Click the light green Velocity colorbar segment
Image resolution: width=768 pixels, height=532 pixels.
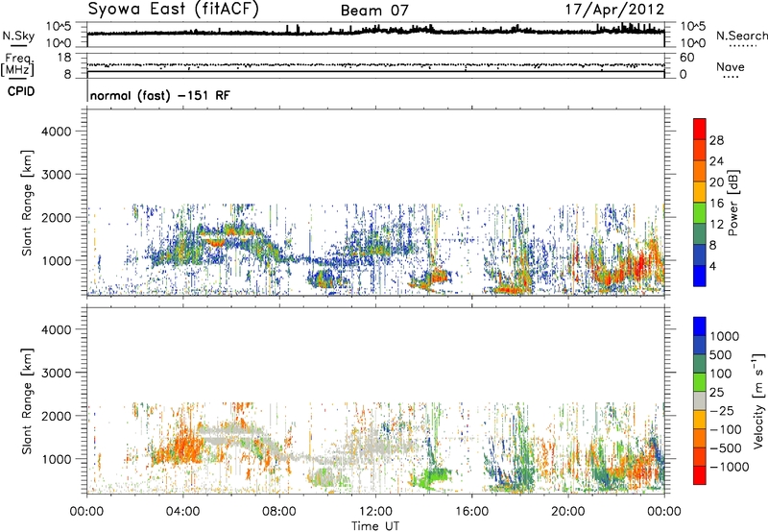coord(700,382)
